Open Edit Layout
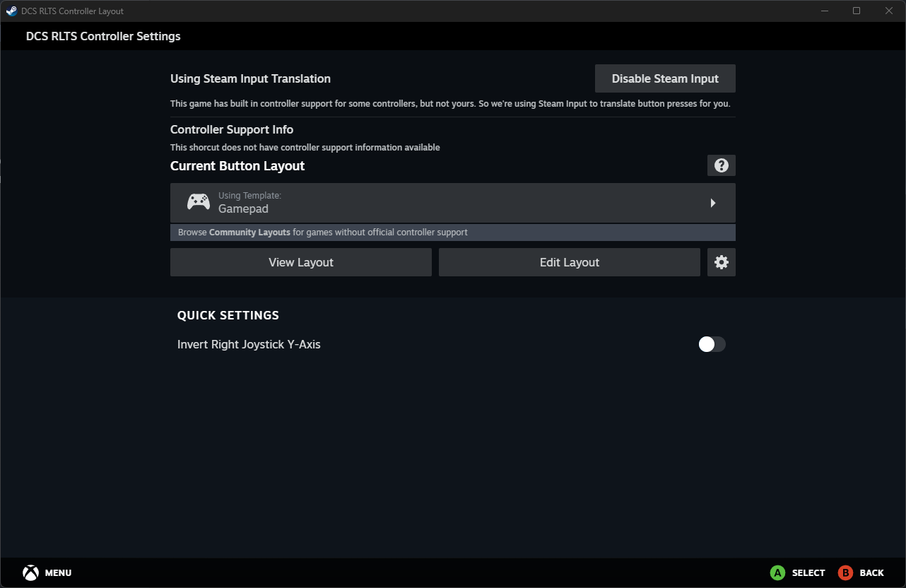 [570, 262]
